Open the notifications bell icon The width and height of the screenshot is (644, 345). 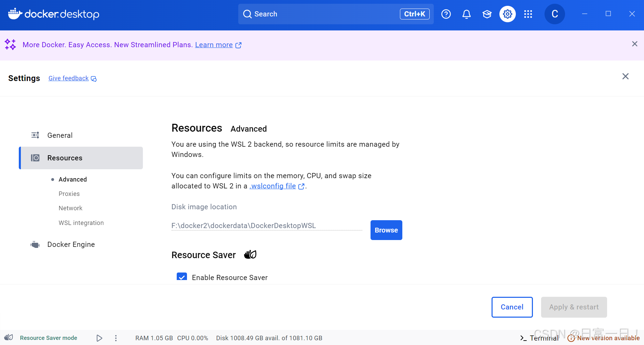[x=466, y=14]
